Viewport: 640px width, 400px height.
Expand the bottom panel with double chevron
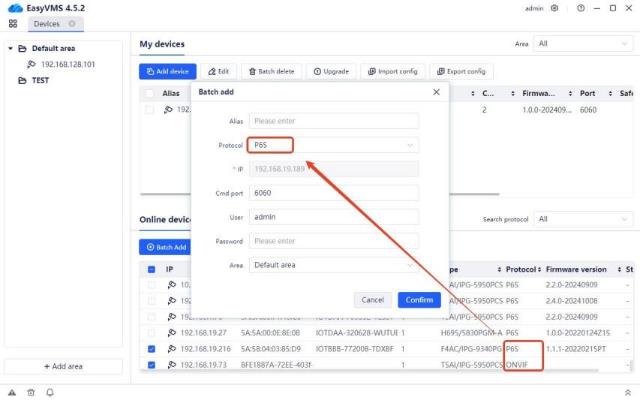click(626, 392)
